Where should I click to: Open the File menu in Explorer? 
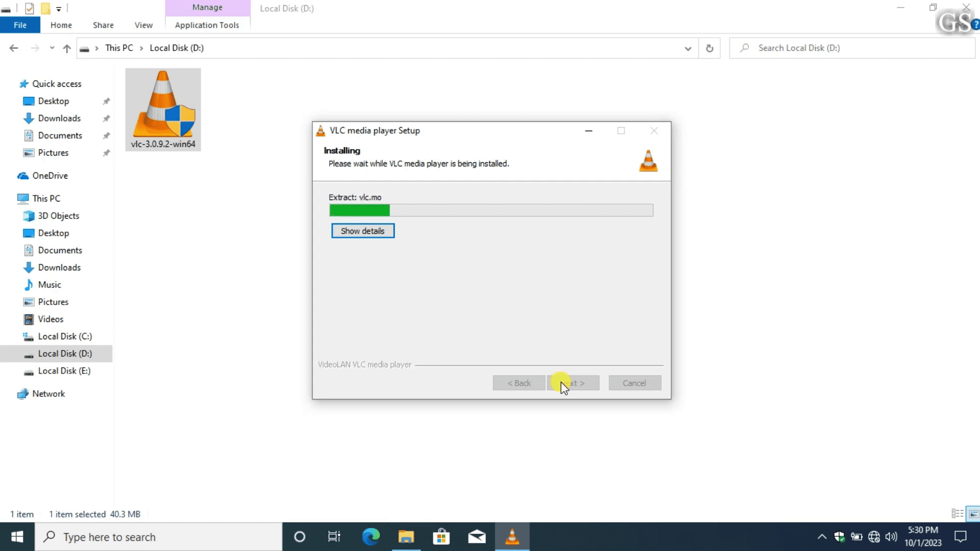[x=20, y=25]
